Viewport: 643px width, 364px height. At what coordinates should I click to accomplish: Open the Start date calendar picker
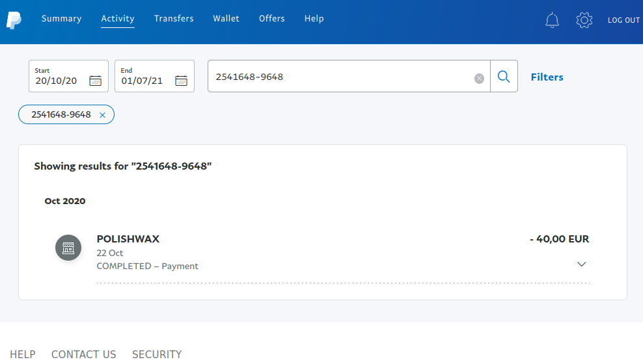[x=95, y=81]
